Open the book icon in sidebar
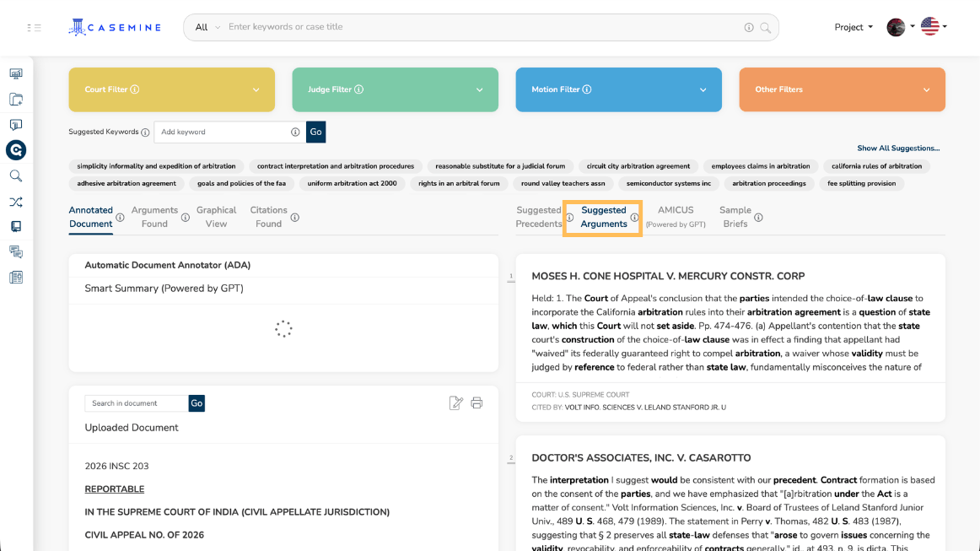Image resolution: width=980 pixels, height=551 pixels. click(x=16, y=226)
